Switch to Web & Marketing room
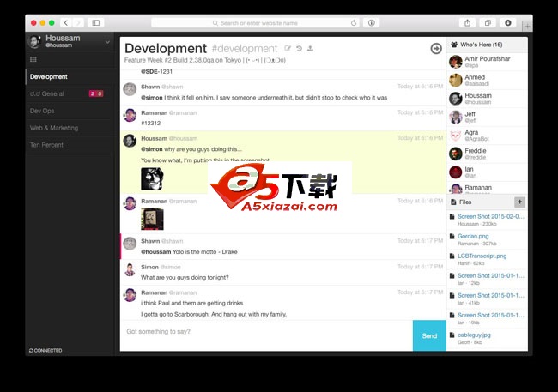 click(x=70, y=128)
